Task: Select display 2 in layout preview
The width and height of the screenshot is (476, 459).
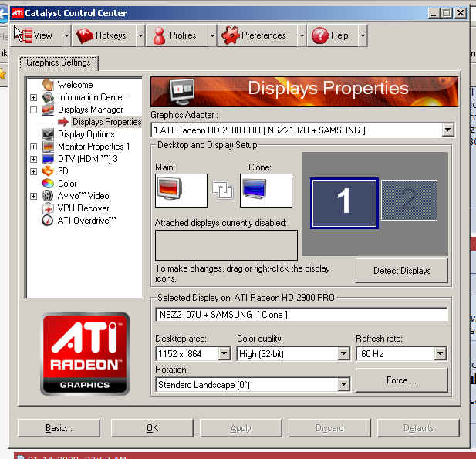Action: pyautogui.click(x=409, y=200)
